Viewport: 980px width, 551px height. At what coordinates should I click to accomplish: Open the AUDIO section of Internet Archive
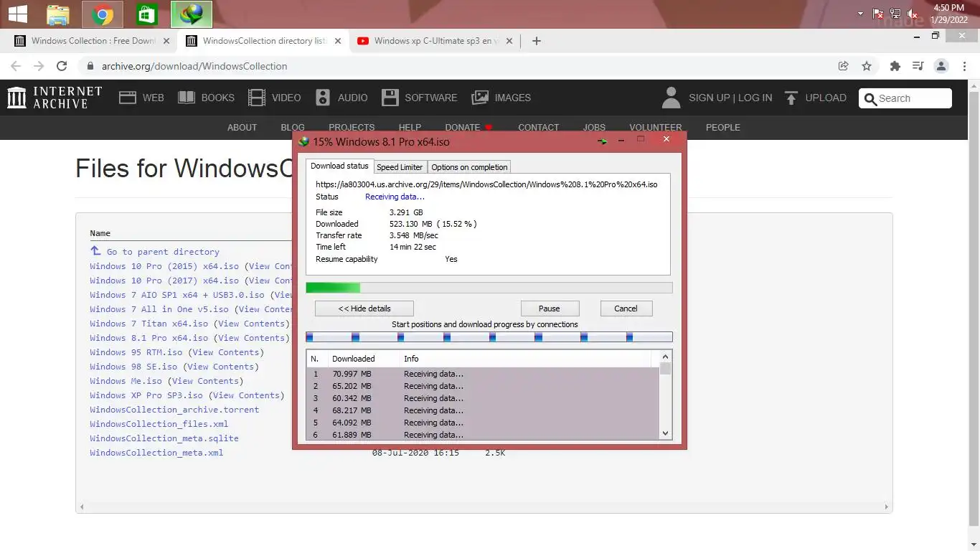point(341,98)
